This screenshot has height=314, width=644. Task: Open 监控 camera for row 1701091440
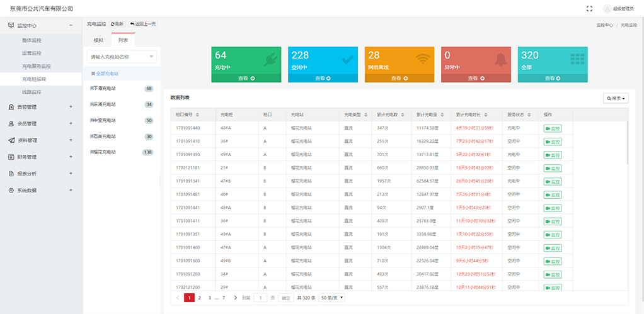click(x=552, y=128)
